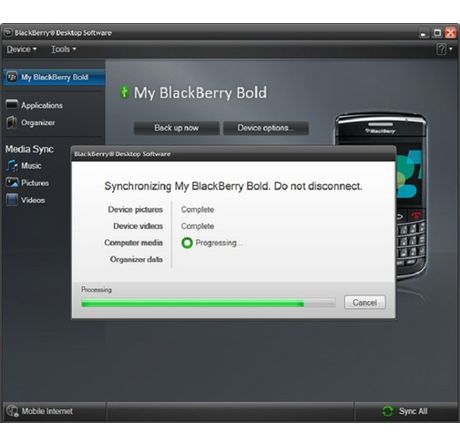460x447 pixels.
Task: Click the Videos film icon
Action: tap(12, 200)
